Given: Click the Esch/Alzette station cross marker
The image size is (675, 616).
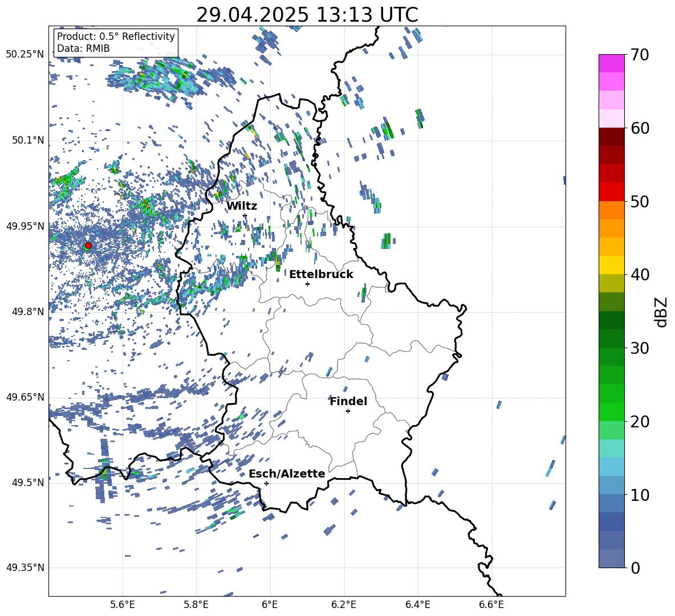Looking at the screenshot, I should 266,483.
